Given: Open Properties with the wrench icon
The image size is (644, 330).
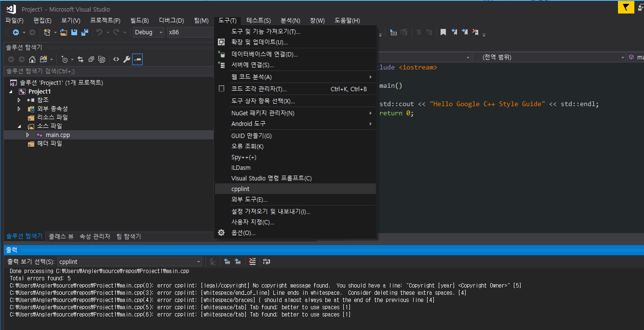Looking at the screenshot, I should click(x=127, y=59).
